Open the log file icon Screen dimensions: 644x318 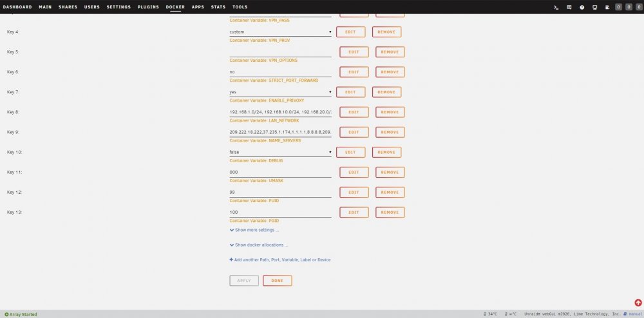click(607, 7)
